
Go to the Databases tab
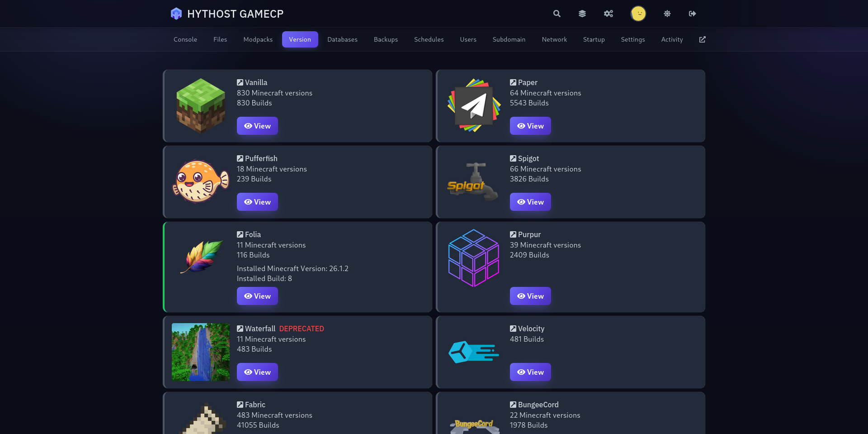342,39
